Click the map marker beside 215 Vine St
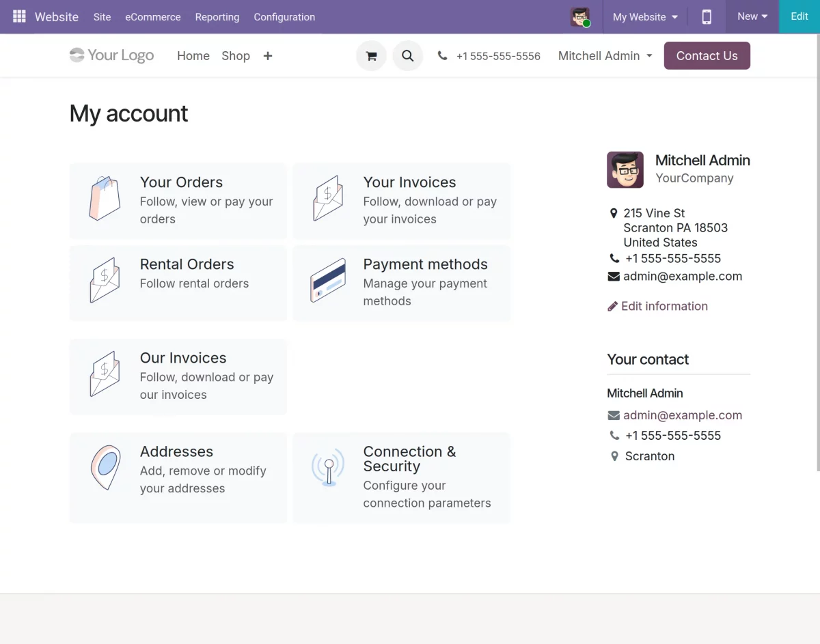This screenshot has height=644, width=820. (614, 213)
